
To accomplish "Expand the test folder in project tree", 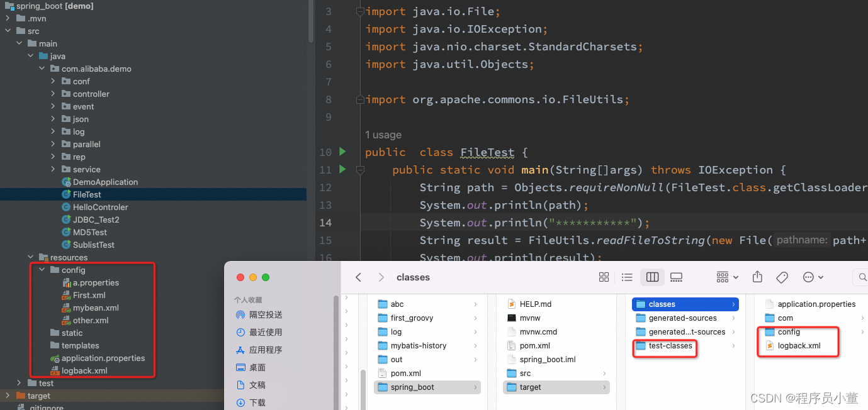I will coord(19,383).
